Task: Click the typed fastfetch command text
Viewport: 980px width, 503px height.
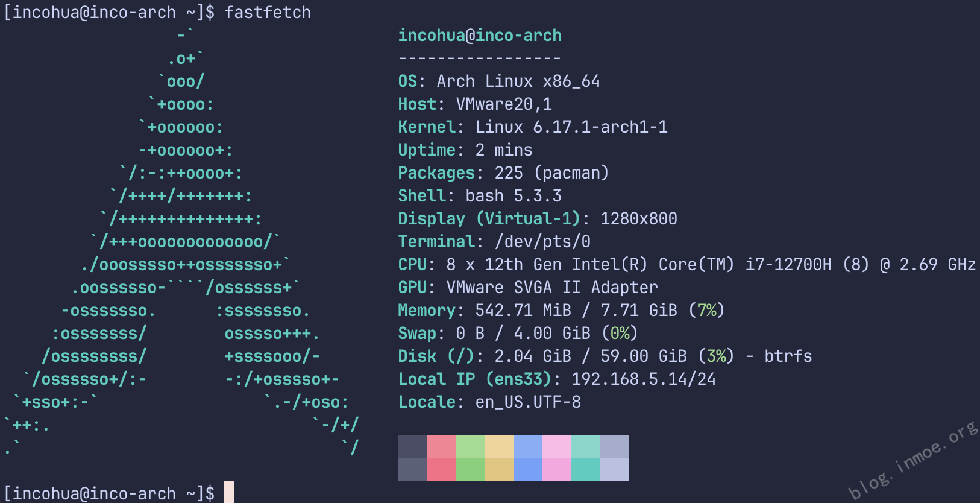Action: tap(268, 12)
